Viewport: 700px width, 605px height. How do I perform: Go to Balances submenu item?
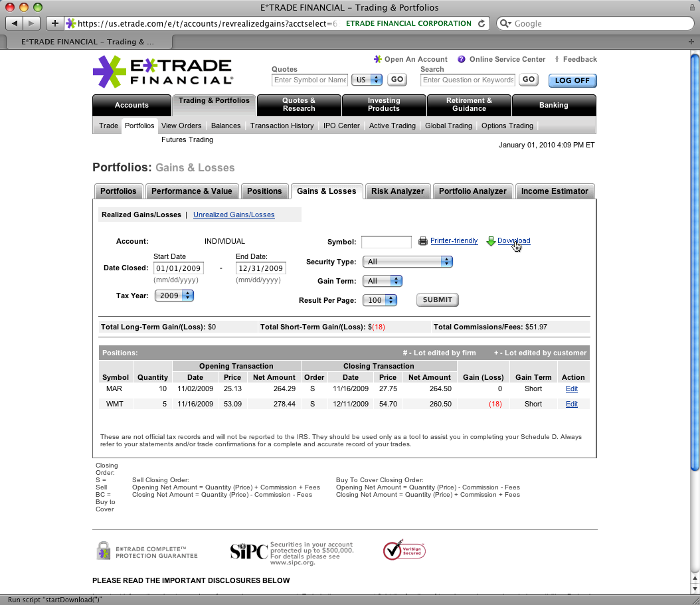pyautogui.click(x=226, y=126)
